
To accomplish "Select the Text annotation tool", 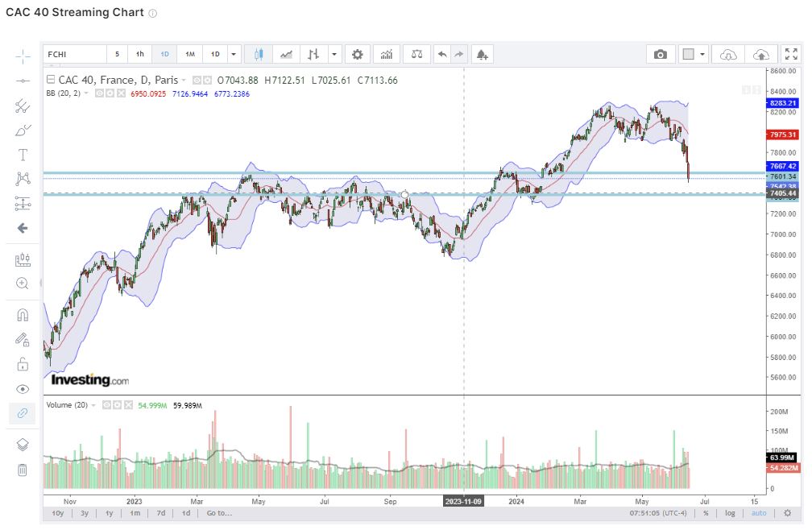I will click(23, 155).
